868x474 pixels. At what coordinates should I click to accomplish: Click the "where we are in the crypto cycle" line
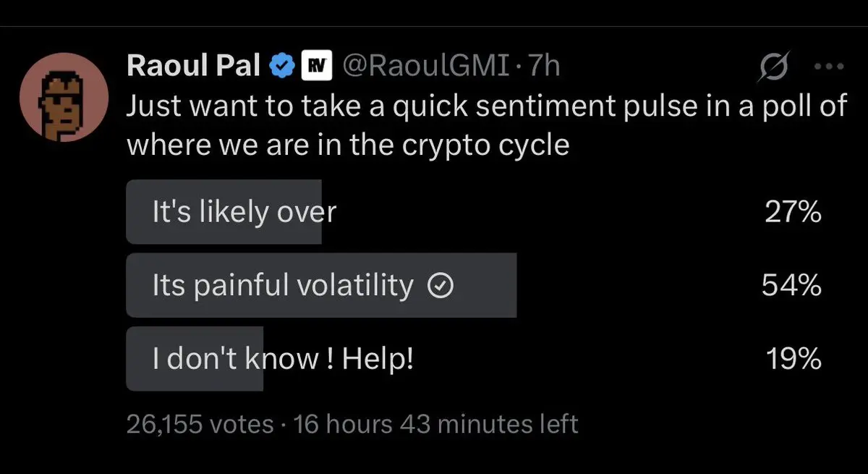tap(348, 145)
